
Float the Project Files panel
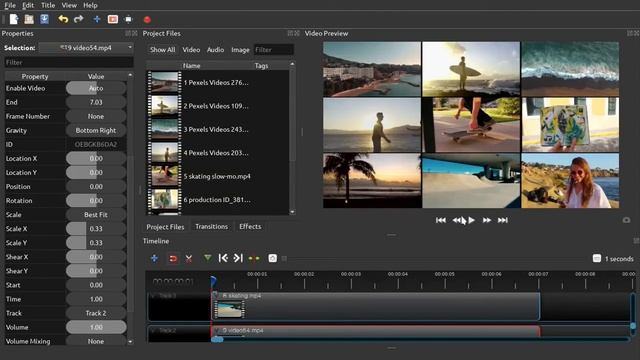(290, 33)
